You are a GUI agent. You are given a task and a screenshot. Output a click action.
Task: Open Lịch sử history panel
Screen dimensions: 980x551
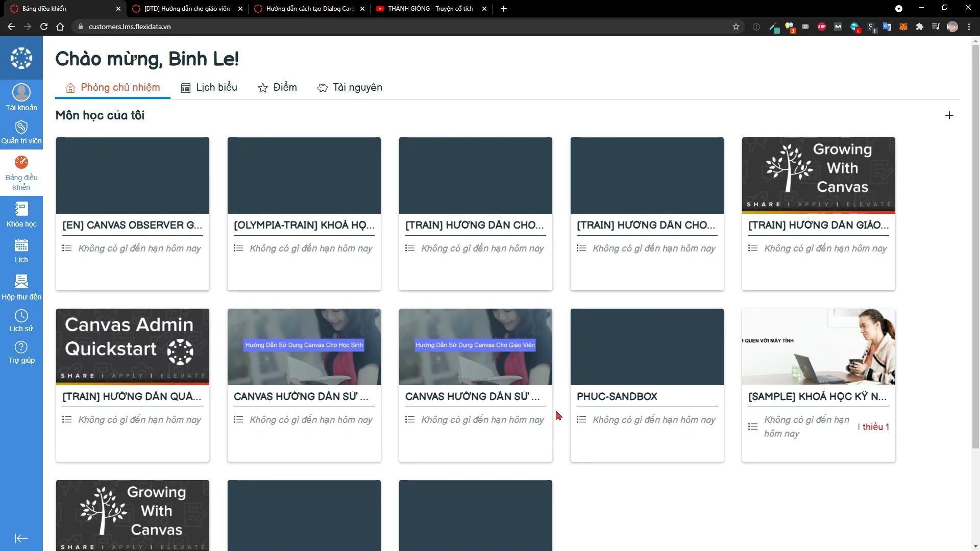[x=21, y=321]
